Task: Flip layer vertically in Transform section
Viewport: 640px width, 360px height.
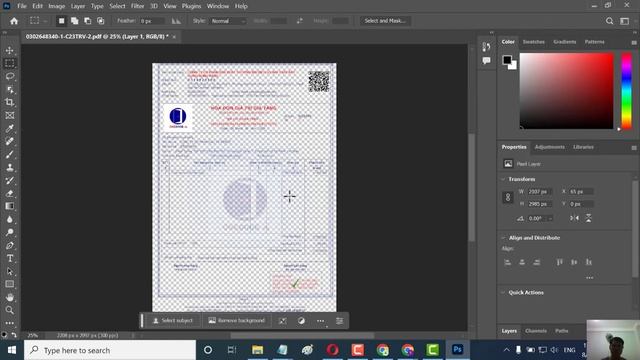Action: click(589, 218)
